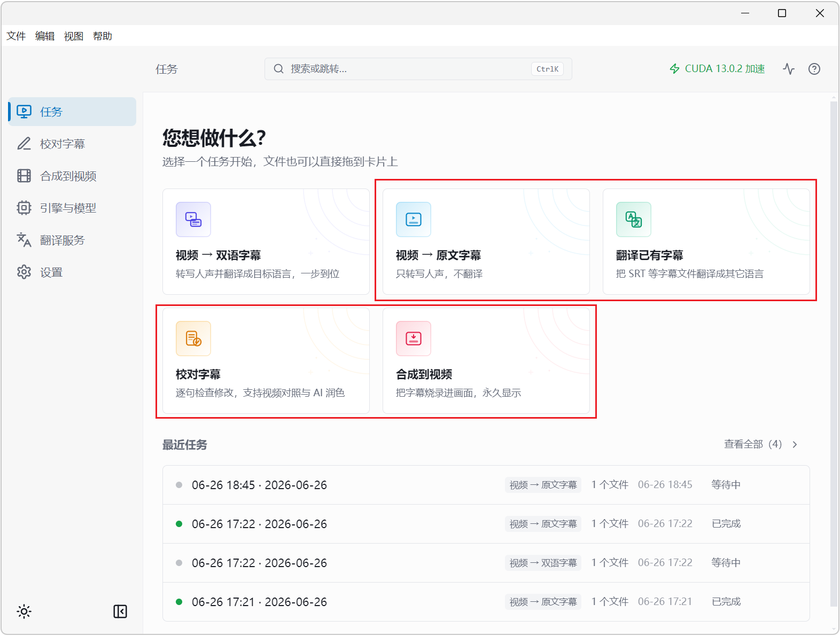Click the 已完成 status of 06-26 17:21 task

click(726, 602)
